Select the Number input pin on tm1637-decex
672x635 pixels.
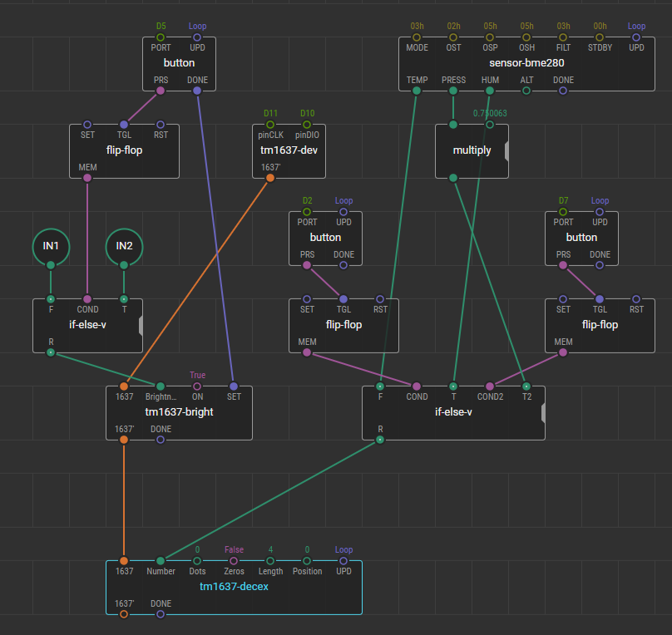pos(161,561)
